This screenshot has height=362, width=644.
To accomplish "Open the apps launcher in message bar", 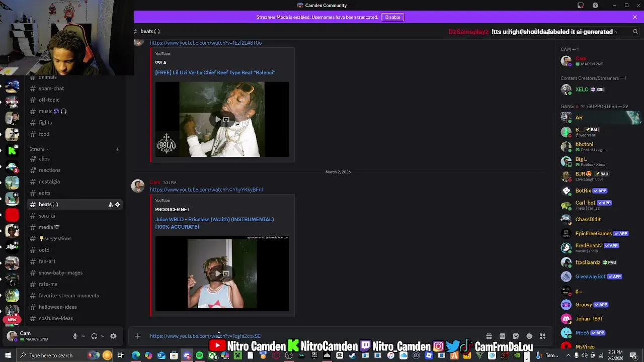I will pyautogui.click(x=543, y=336).
